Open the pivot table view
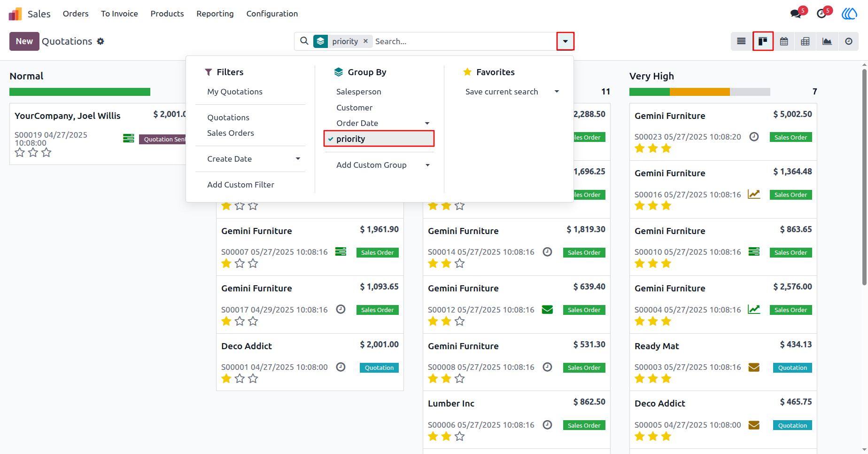The width and height of the screenshot is (868, 454). click(x=805, y=41)
